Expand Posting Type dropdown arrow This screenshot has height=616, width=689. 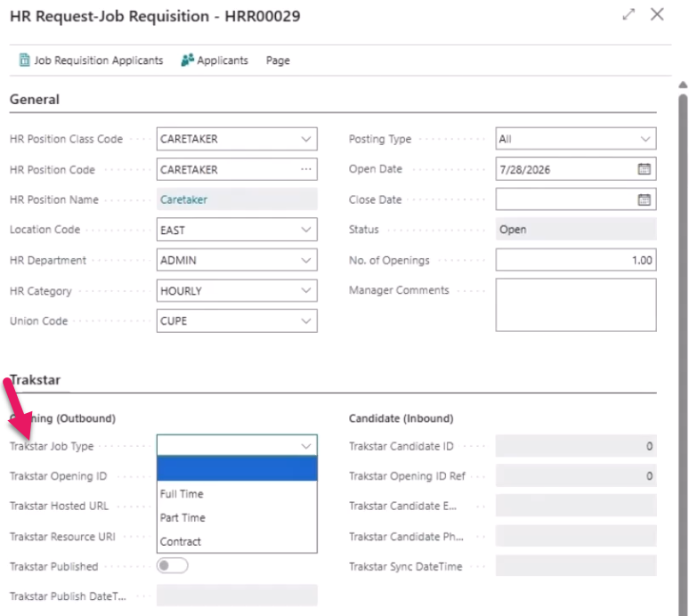(x=645, y=139)
